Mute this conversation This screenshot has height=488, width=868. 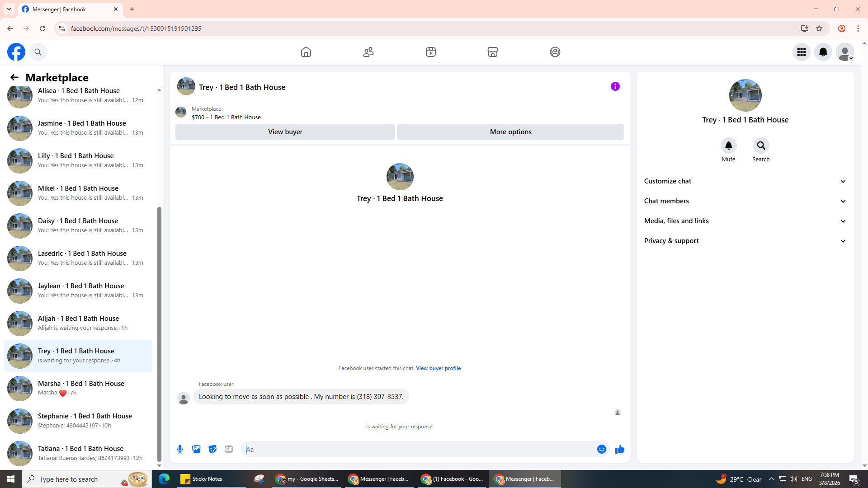728,146
